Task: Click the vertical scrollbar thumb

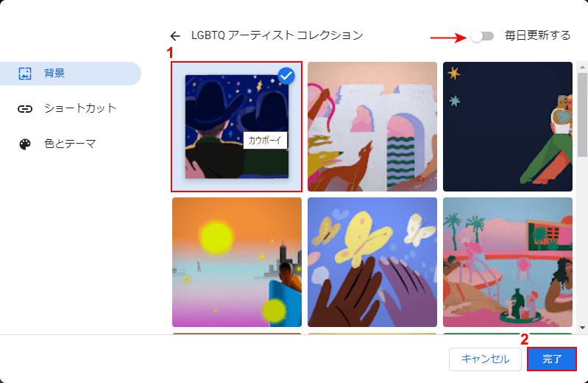Action: 582,114
